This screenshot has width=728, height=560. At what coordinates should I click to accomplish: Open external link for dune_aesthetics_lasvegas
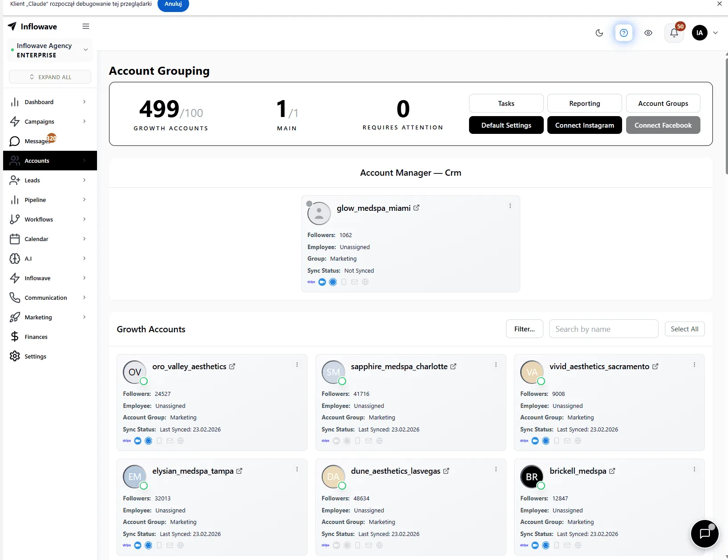[446, 471]
